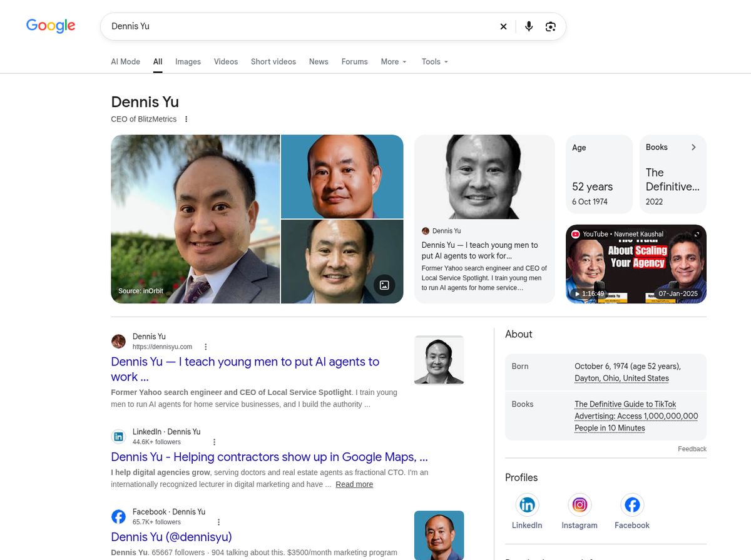
Task: Open top-right collage photo with blue background
Action: point(342,176)
